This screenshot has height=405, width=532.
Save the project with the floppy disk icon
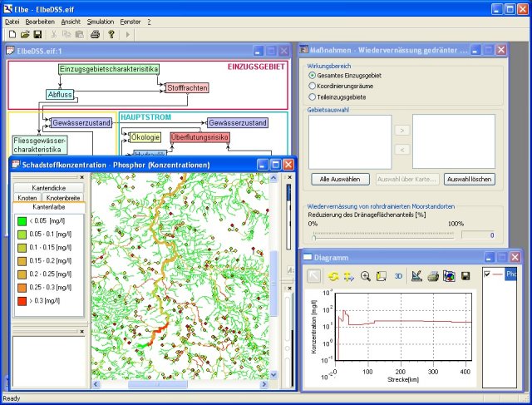point(37,34)
